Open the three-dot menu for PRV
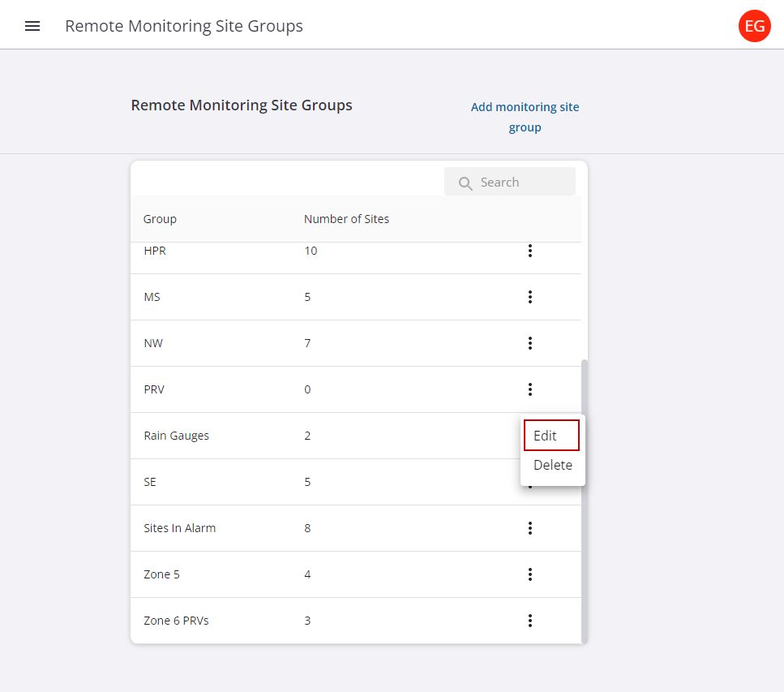 pos(529,389)
